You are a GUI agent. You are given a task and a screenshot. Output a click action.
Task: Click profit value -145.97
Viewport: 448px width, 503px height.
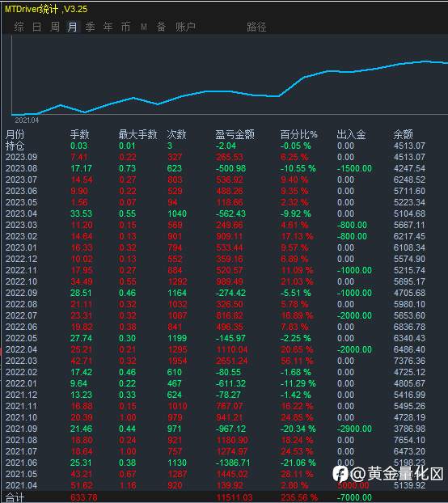[230, 338]
